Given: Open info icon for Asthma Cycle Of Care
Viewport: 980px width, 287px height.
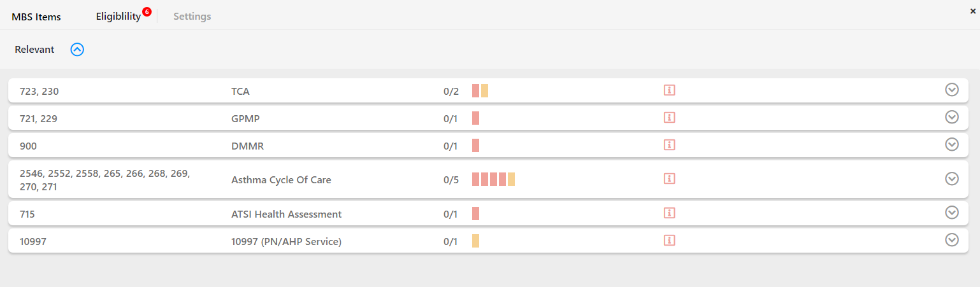Looking at the screenshot, I should [669, 179].
